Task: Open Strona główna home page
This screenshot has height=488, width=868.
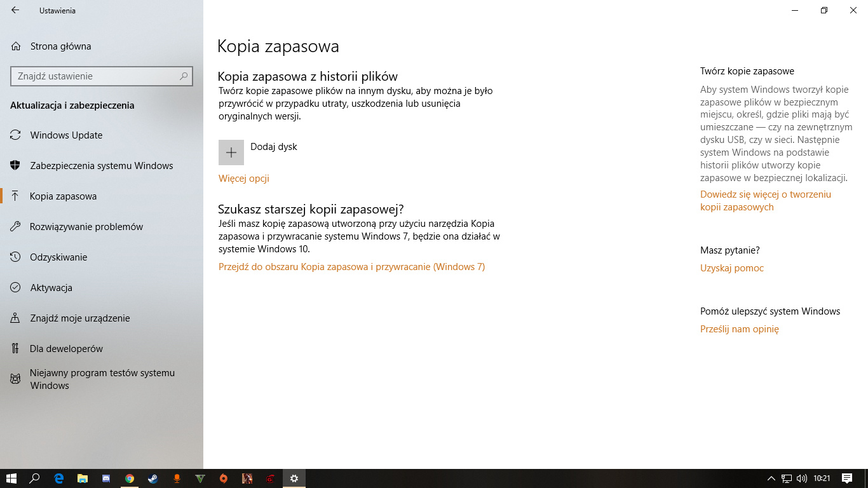Action: click(x=51, y=46)
